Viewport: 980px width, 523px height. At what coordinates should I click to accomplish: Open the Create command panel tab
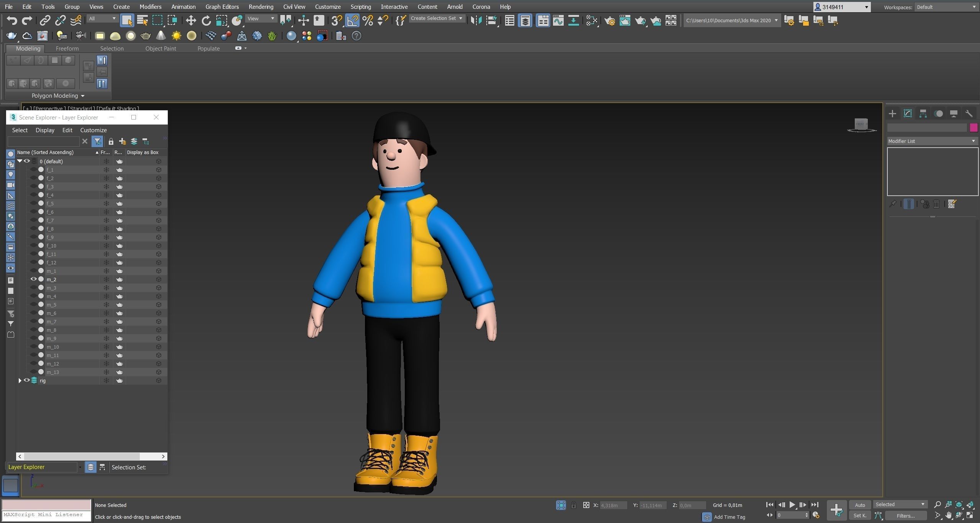click(893, 113)
